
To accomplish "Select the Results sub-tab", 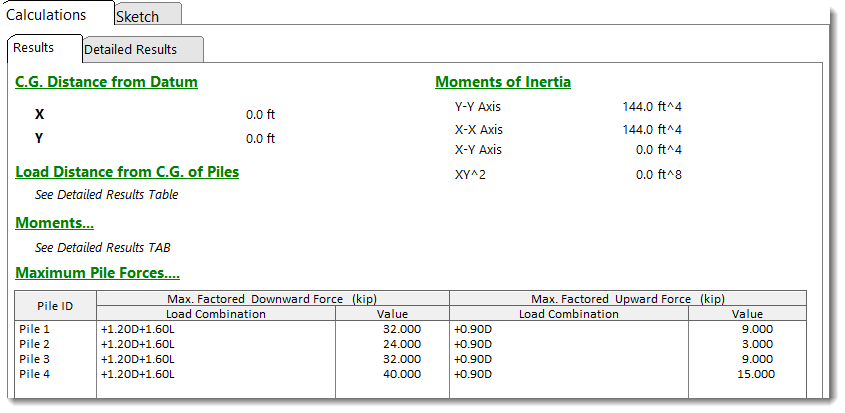I will point(33,48).
